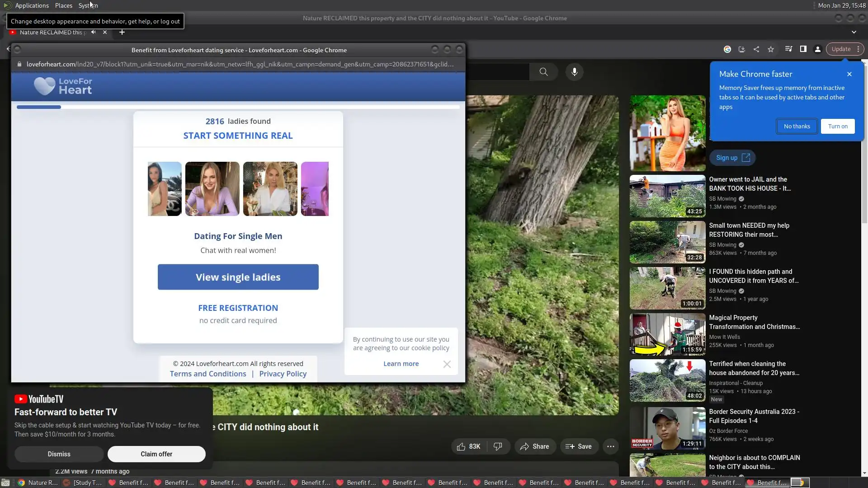The image size is (868, 488).
Task: Bookmark this page with star icon
Action: point(771,49)
